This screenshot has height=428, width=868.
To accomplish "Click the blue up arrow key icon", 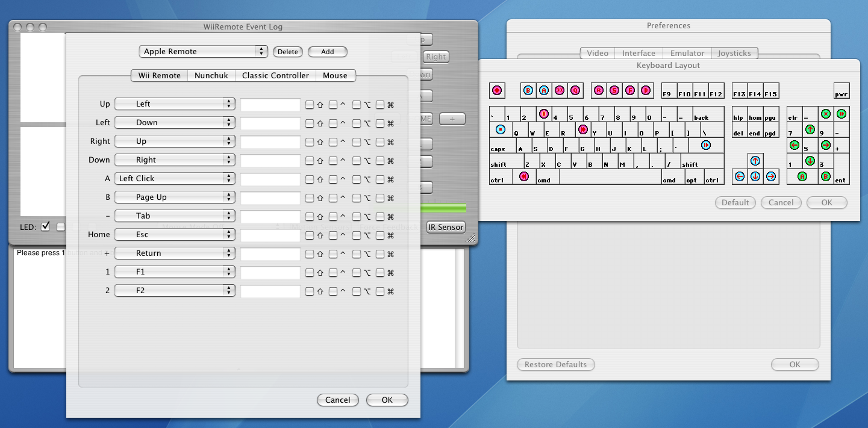I will click(x=755, y=160).
